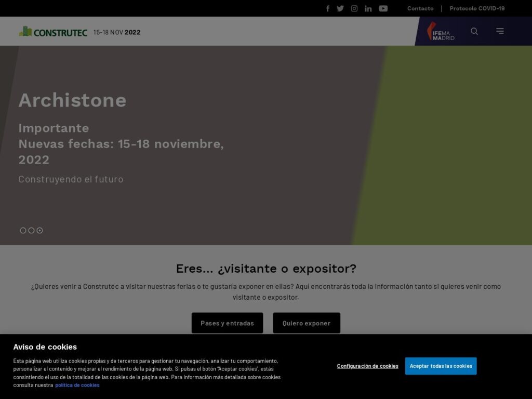The image size is (532, 399).
Task: Open the Instagram social icon
Action: (354, 8)
